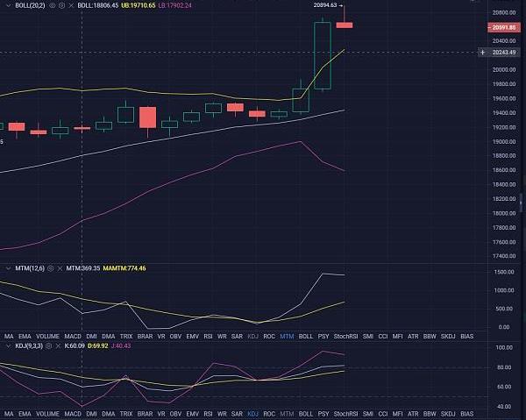
Task: Collapse the KDJ(9,3,3) panel chevron
Action: click(7, 346)
